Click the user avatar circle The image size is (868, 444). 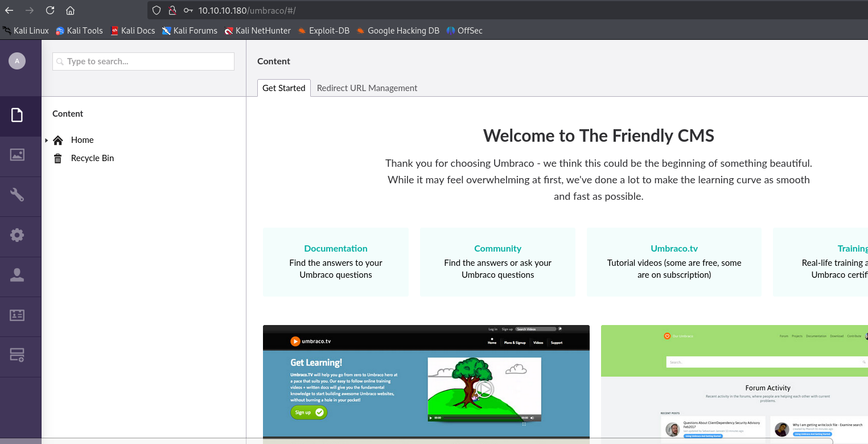point(17,61)
